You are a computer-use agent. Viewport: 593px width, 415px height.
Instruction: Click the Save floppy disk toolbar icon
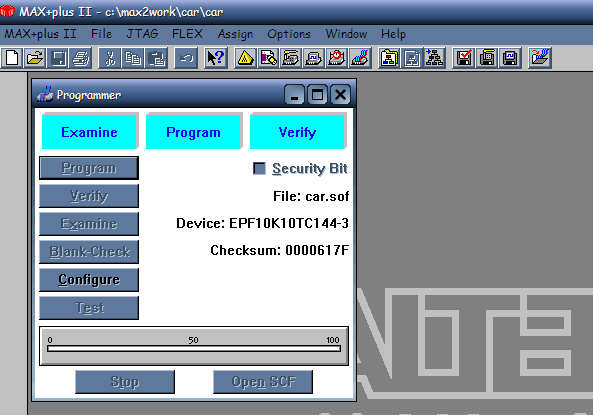pos(58,58)
